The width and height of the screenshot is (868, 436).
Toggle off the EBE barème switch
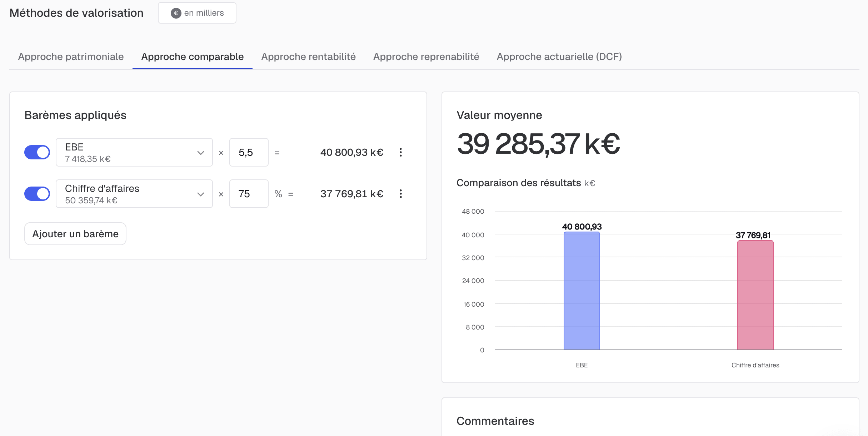[x=37, y=152]
